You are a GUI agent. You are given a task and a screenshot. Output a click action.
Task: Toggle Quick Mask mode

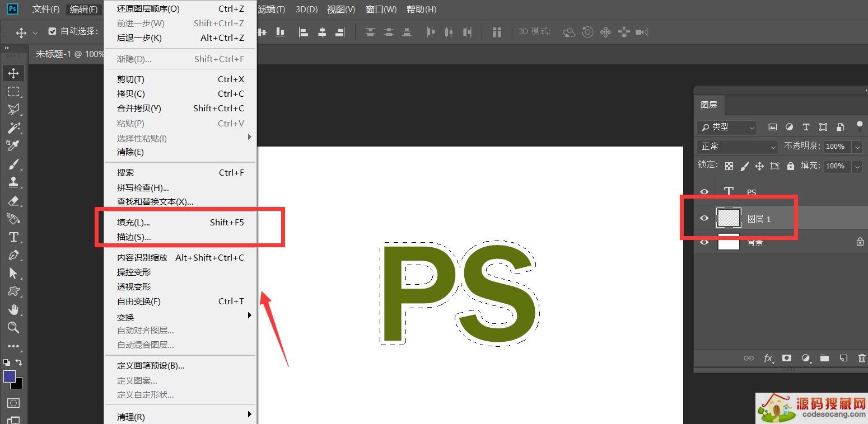(13, 403)
